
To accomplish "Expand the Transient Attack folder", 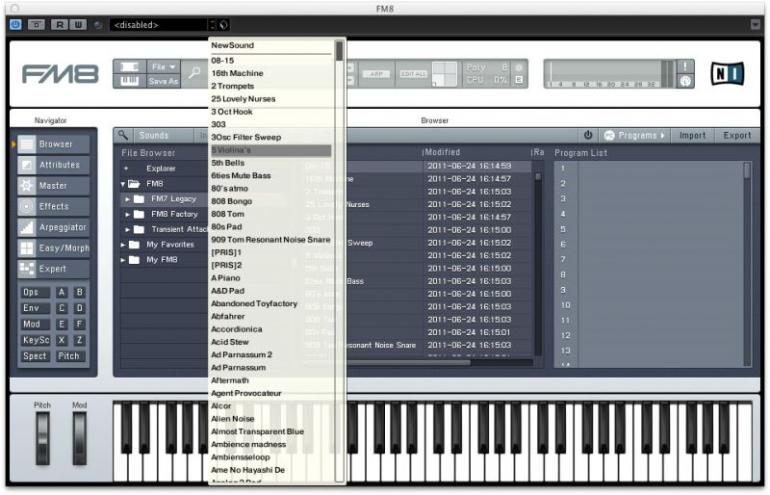I will [x=127, y=229].
